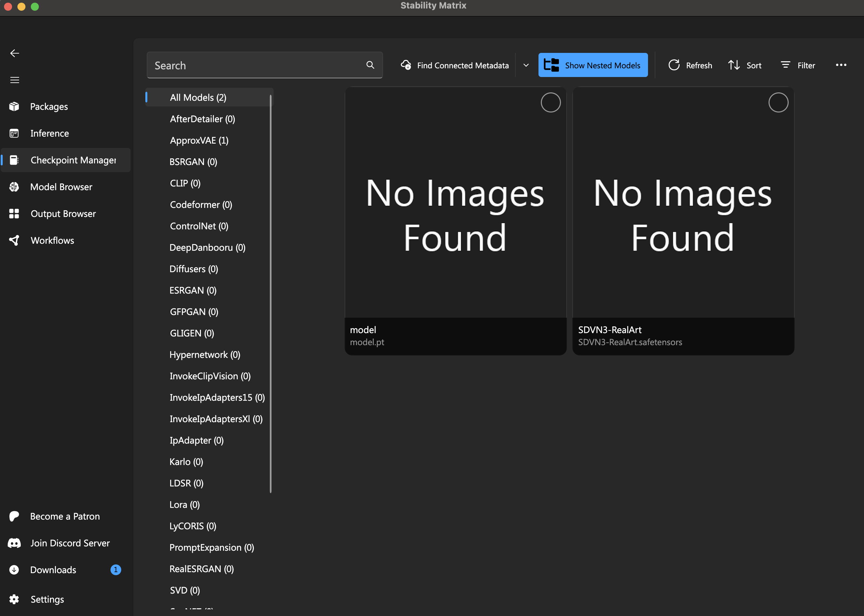This screenshot has height=616, width=864.
Task: Click the category list scrollbar
Action: point(271,294)
